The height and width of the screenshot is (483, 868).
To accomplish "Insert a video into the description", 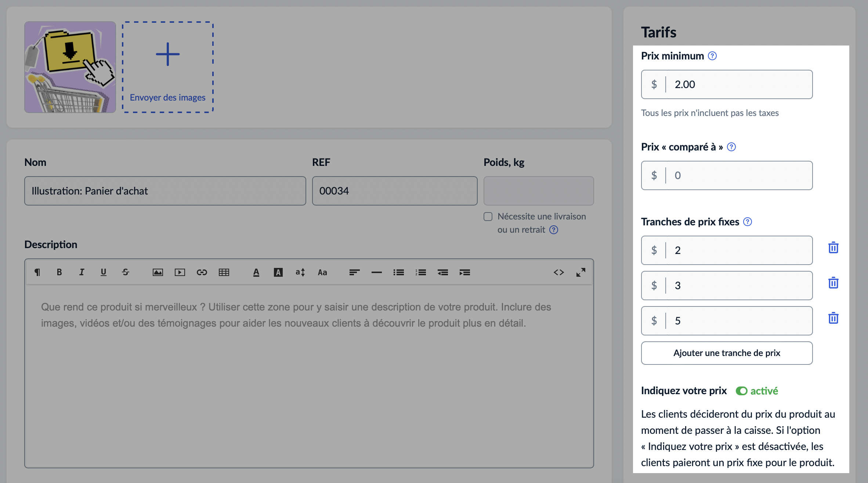I will (x=180, y=272).
